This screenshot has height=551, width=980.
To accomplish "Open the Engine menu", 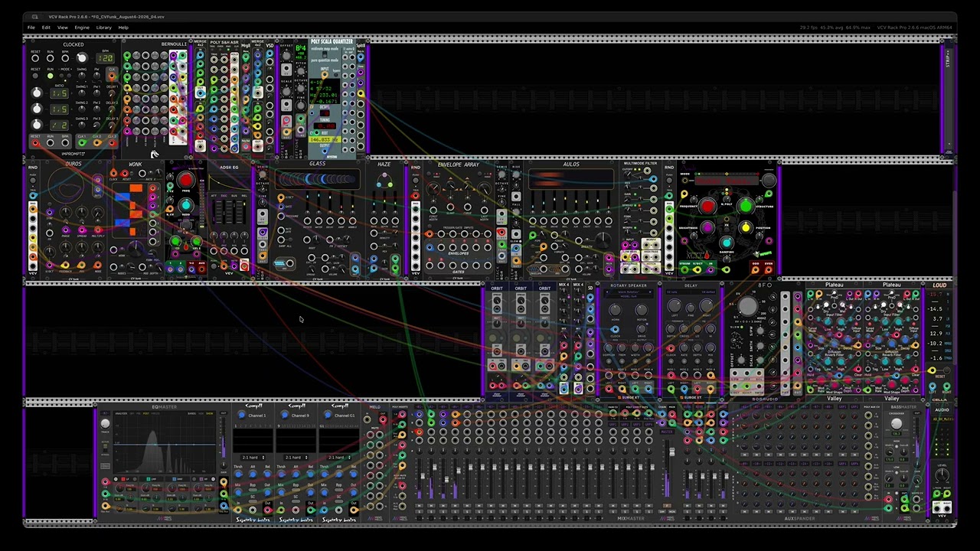I will point(82,28).
